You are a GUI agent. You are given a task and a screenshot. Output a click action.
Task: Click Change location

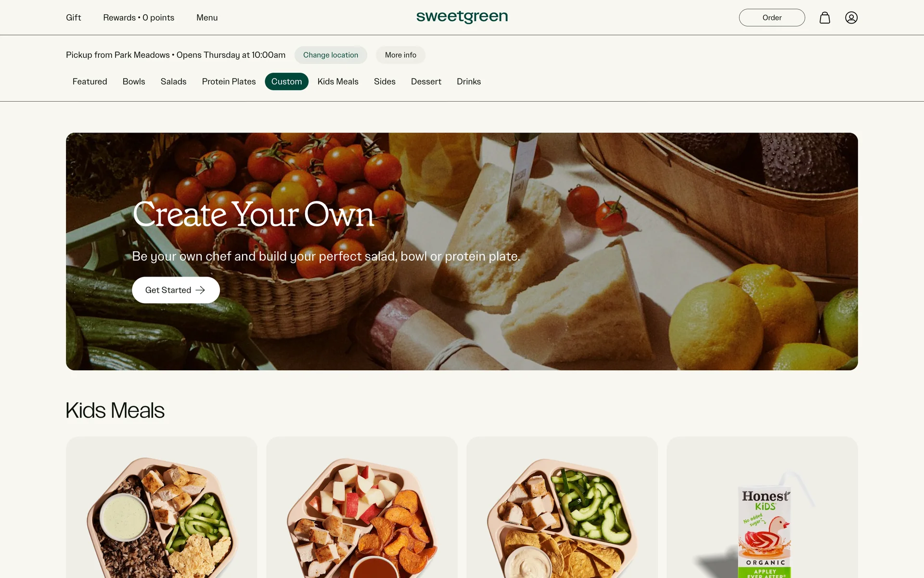[331, 55]
